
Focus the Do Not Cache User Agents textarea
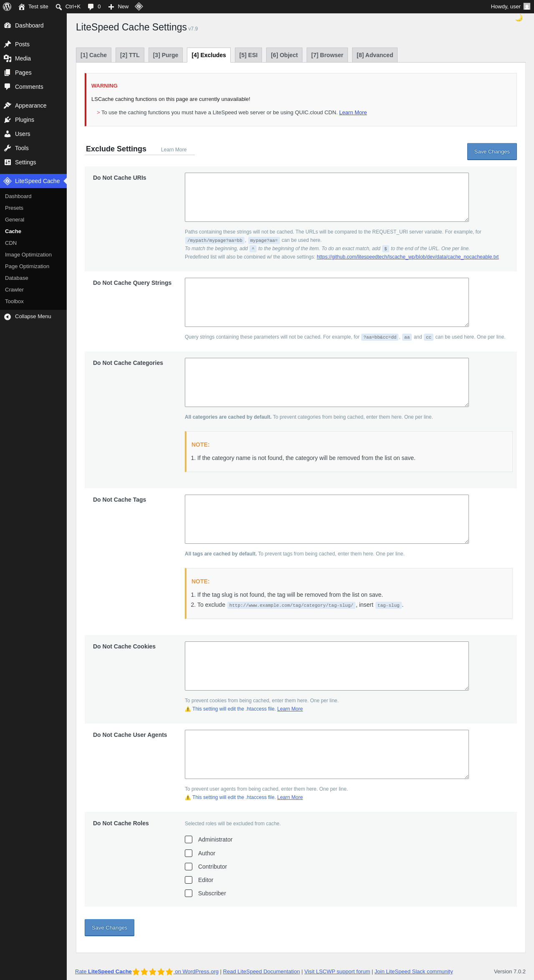point(327,754)
